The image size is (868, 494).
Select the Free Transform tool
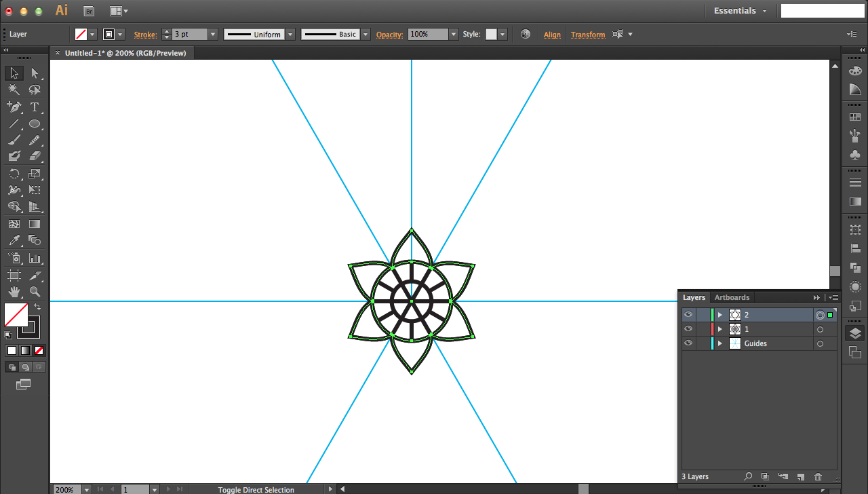pos(35,191)
